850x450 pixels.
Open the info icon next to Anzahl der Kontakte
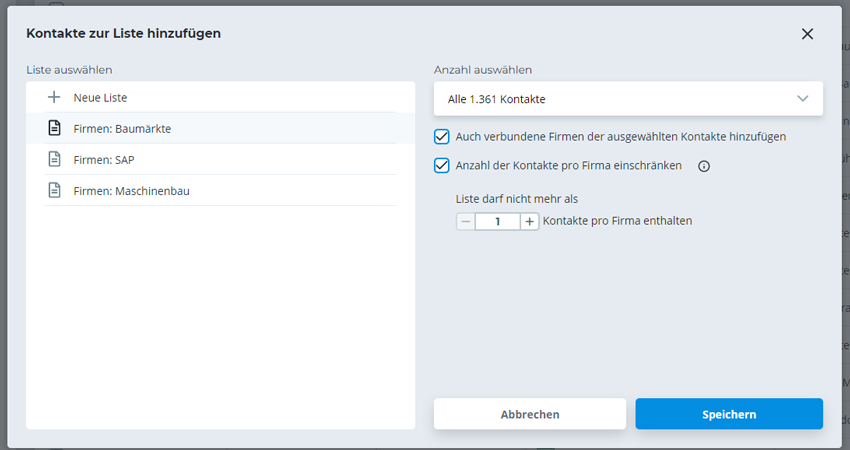tap(704, 166)
